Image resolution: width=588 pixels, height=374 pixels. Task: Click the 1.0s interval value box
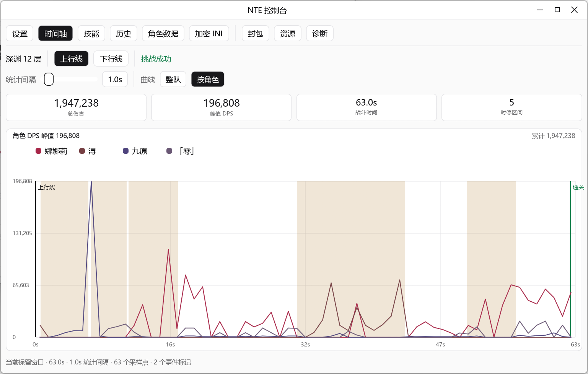(x=115, y=80)
